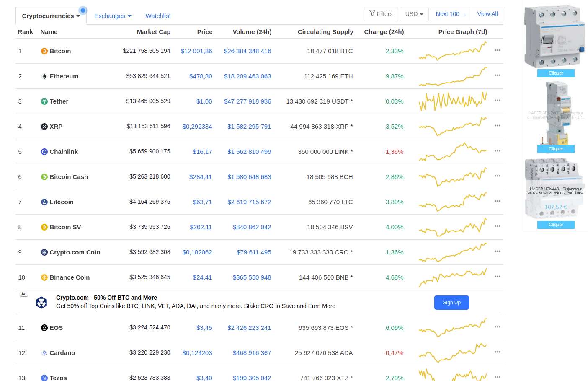This screenshot has width=588, height=381.
Task: Click Bitcoin price $12 001,86
Action: coord(196,51)
